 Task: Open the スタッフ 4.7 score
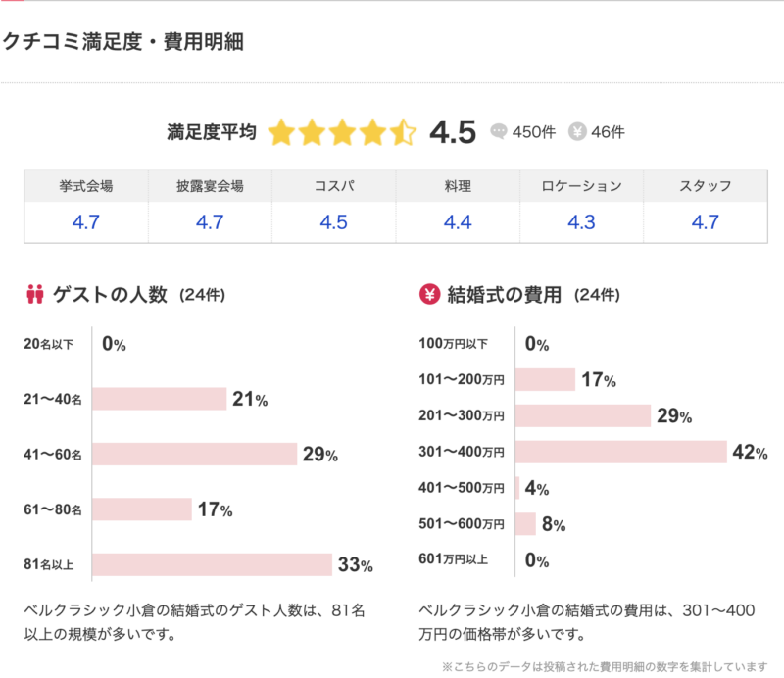706,222
